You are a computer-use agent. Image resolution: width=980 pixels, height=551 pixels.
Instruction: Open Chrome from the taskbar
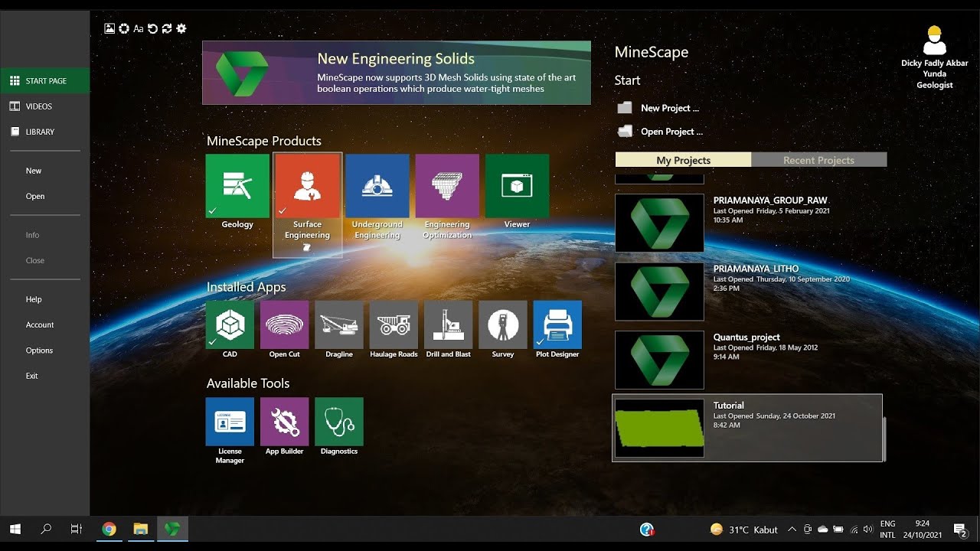(x=109, y=529)
